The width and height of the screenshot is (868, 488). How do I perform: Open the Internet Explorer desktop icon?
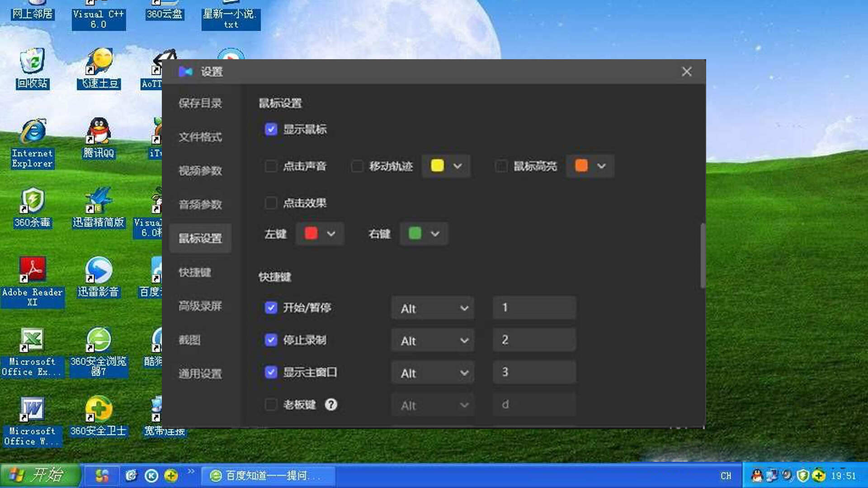pyautogui.click(x=33, y=143)
